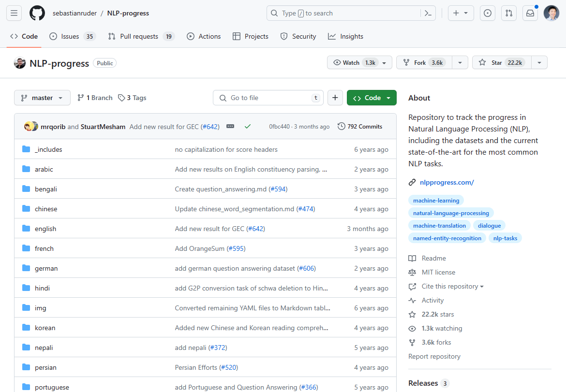Open the Readme link in About

427,258
